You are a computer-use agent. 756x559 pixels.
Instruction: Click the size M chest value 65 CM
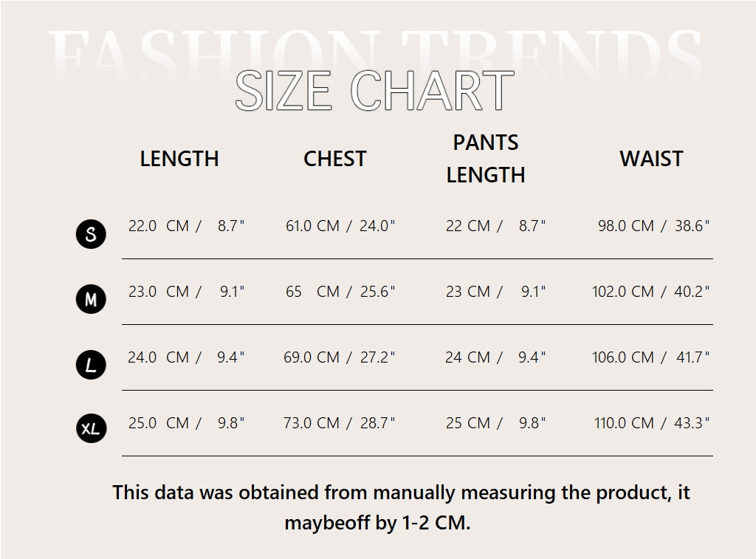(x=312, y=292)
